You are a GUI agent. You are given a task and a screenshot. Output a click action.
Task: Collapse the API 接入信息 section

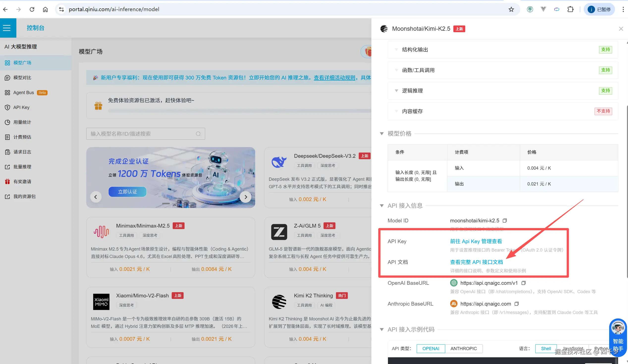coord(382,206)
